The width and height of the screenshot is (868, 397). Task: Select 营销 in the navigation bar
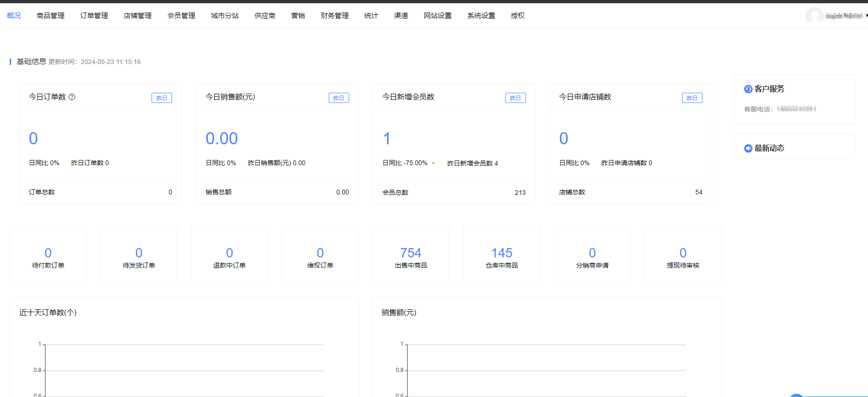coord(298,16)
